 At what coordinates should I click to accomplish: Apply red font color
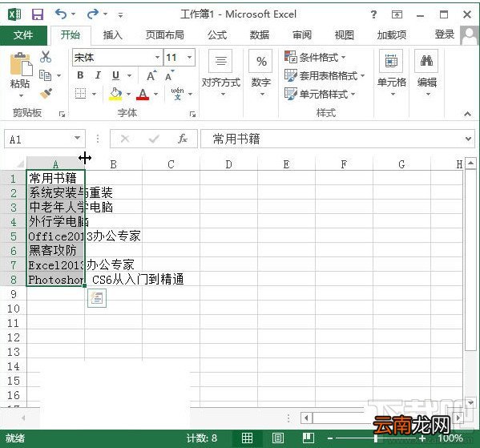(x=143, y=94)
